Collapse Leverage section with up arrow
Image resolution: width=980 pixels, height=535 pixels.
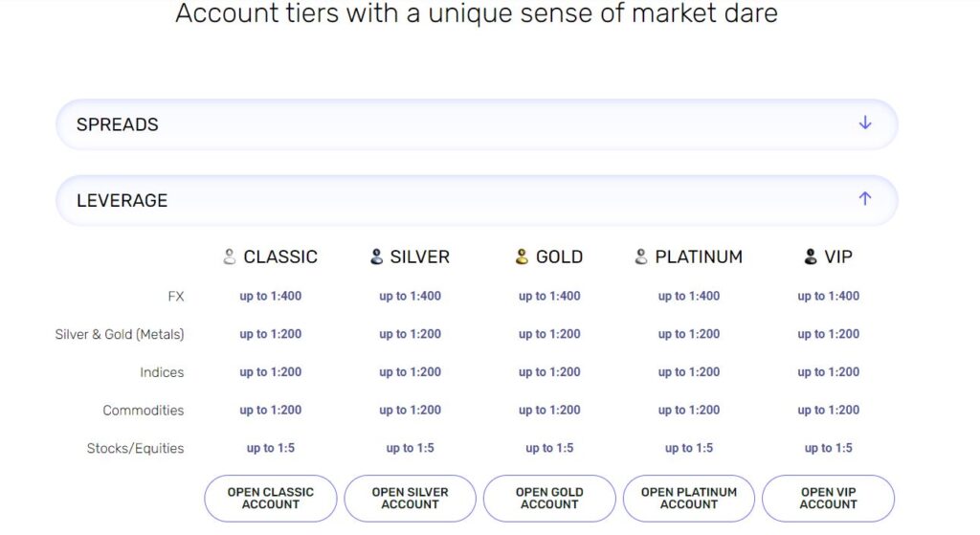click(865, 199)
